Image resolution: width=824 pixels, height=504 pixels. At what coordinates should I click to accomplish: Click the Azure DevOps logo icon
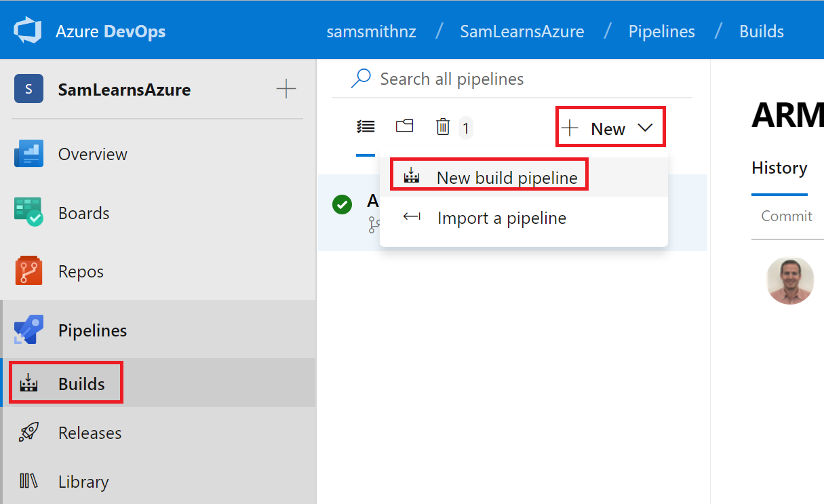click(x=28, y=31)
